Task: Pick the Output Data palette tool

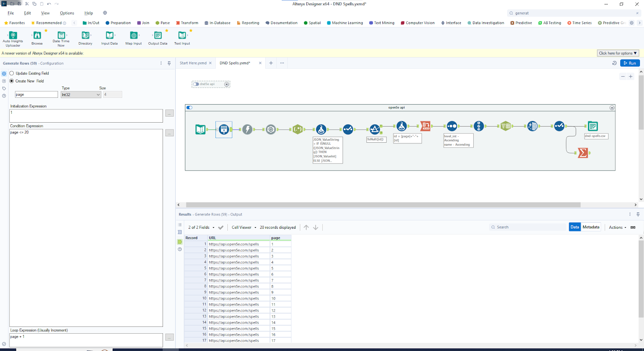Action: 158,37
